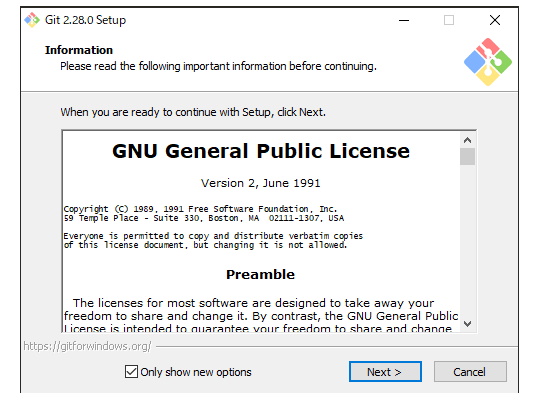This screenshot has height=400, width=540.
Task: Click the Please read the following instruction text
Action: [x=218, y=66]
